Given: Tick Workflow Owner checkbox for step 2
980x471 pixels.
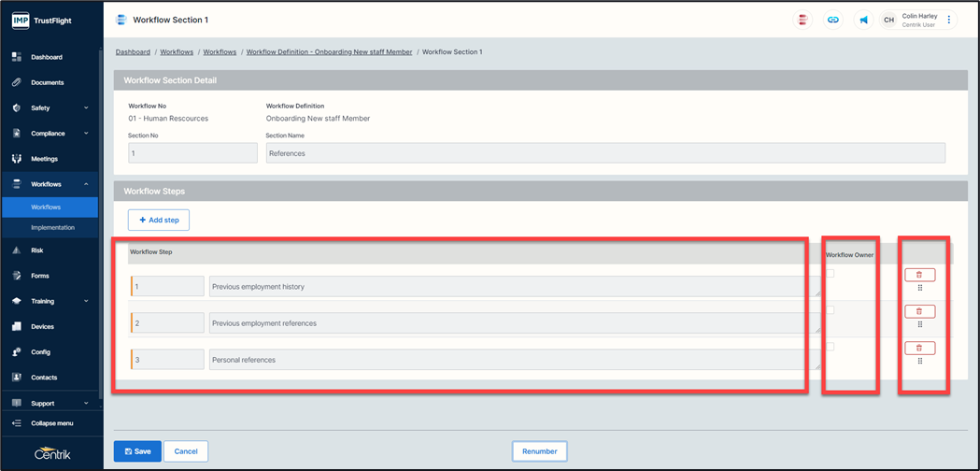Looking at the screenshot, I should (x=830, y=310).
